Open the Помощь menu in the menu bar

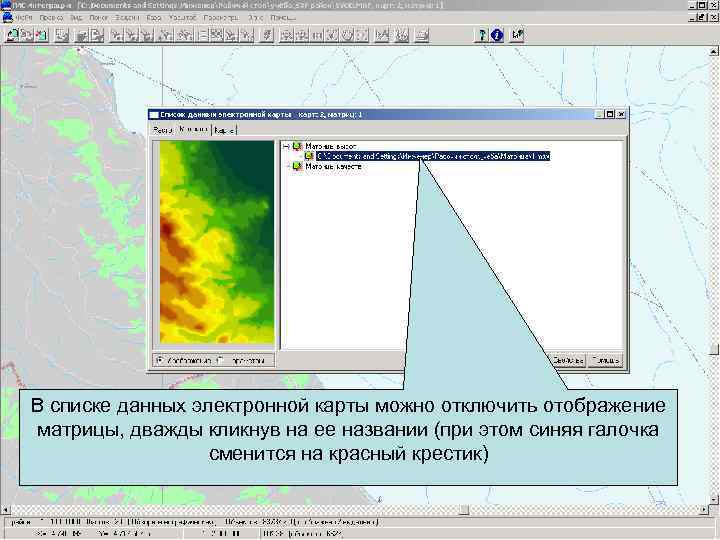click(x=282, y=17)
